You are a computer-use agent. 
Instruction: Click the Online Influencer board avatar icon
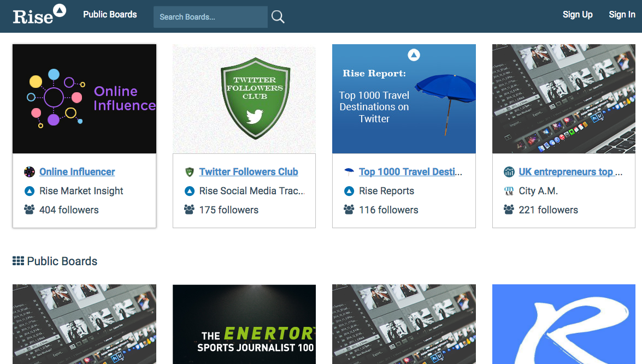[30, 172]
